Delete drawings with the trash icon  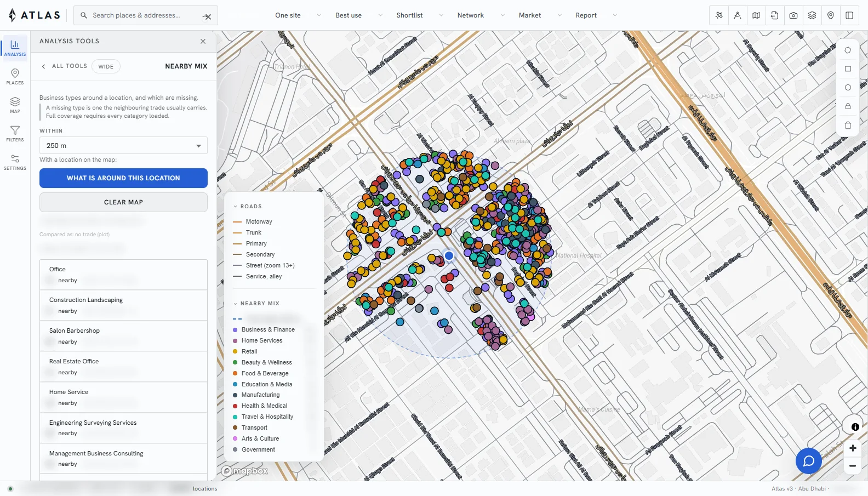(x=848, y=125)
